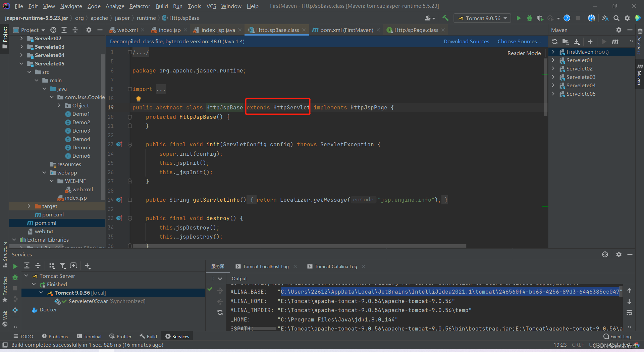Open Search Everywhere magnifier icon
Image resolution: width=644 pixels, height=352 pixels.
coord(616,18)
